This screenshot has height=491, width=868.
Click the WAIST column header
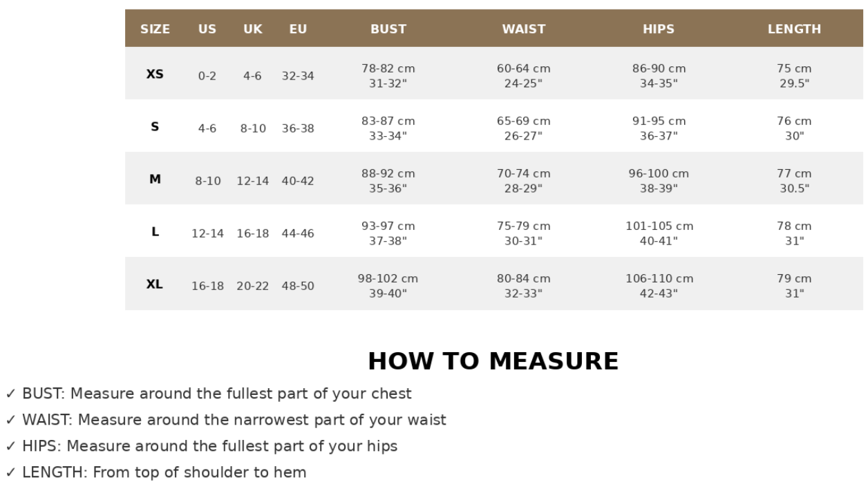524,29
